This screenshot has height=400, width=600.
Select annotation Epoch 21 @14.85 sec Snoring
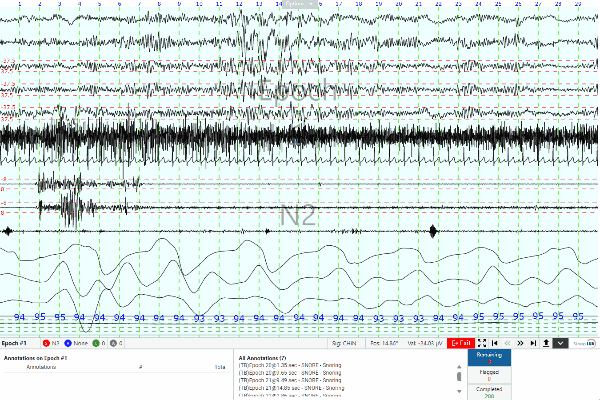coord(292,388)
